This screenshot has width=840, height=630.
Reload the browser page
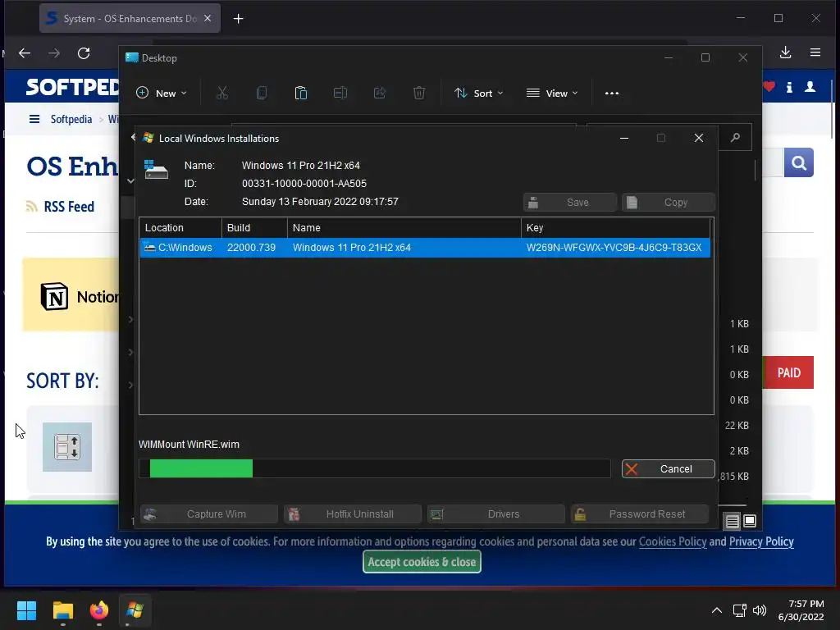point(84,53)
